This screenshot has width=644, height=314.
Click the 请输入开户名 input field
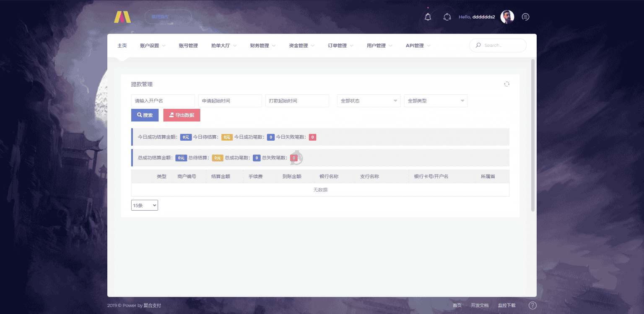[163, 100]
